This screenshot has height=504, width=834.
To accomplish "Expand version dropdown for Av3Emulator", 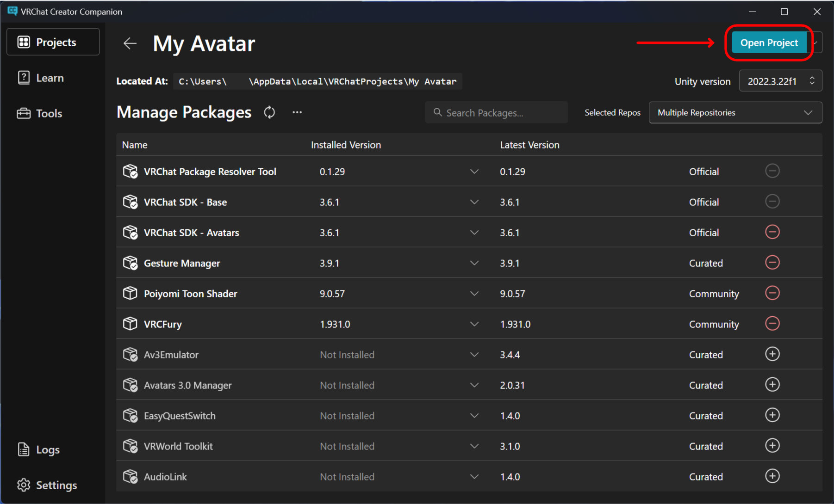I will point(474,355).
